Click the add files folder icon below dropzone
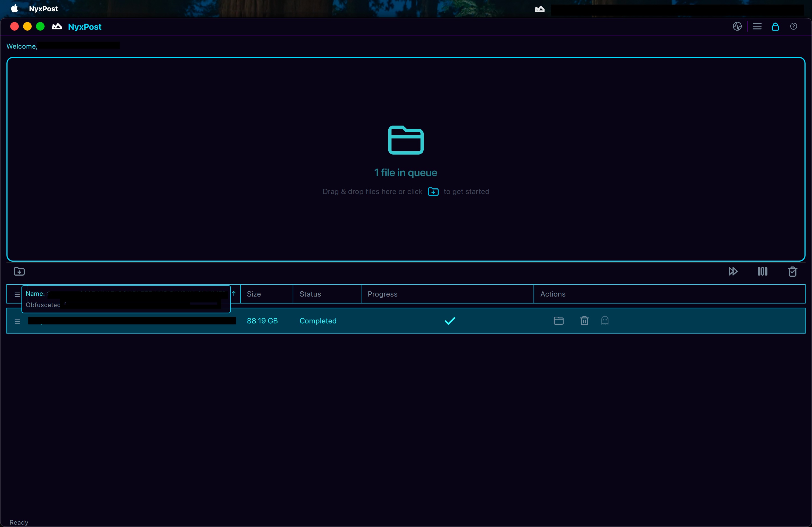Viewport: 812px width, 527px height. click(19, 271)
